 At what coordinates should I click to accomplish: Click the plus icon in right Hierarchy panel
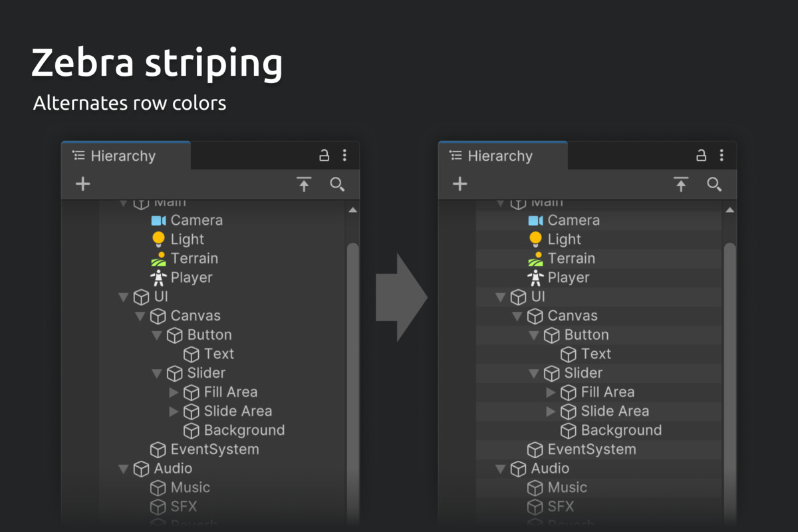pyautogui.click(x=460, y=184)
